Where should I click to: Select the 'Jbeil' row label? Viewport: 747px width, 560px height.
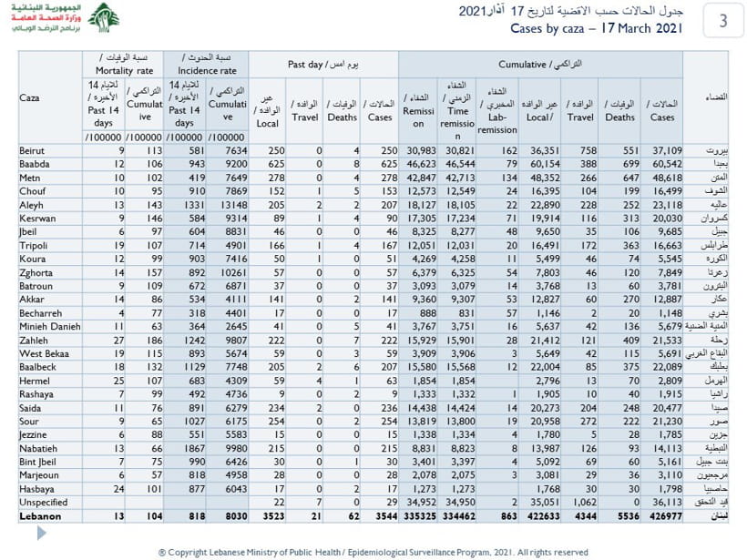(x=28, y=232)
